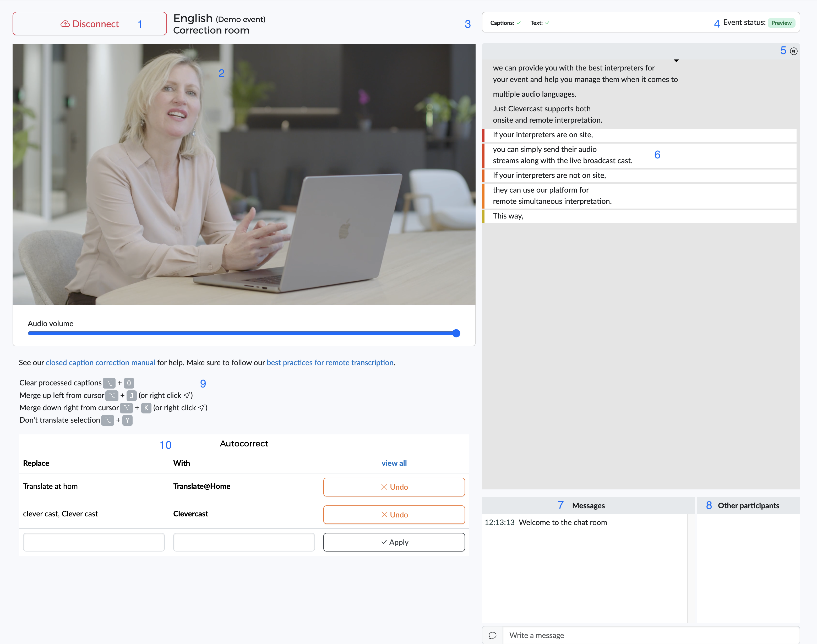The image size is (817, 644).
Task: Click caption 'streams along with the live broadcast cast.'
Action: tap(563, 161)
